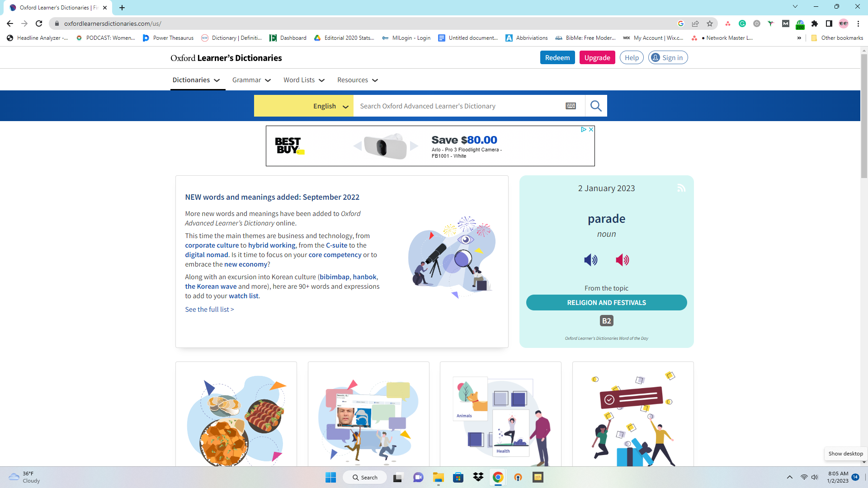The width and height of the screenshot is (868, 488).
Task: Follow the 'See the full list' link
Action: (x=209, y=309)
